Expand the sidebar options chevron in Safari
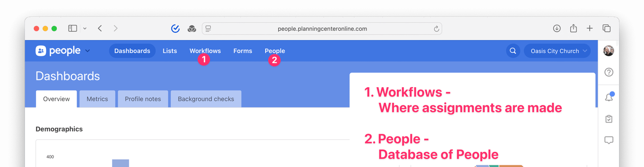Viewport: 644px width, 167px height. tap(85, 28)
